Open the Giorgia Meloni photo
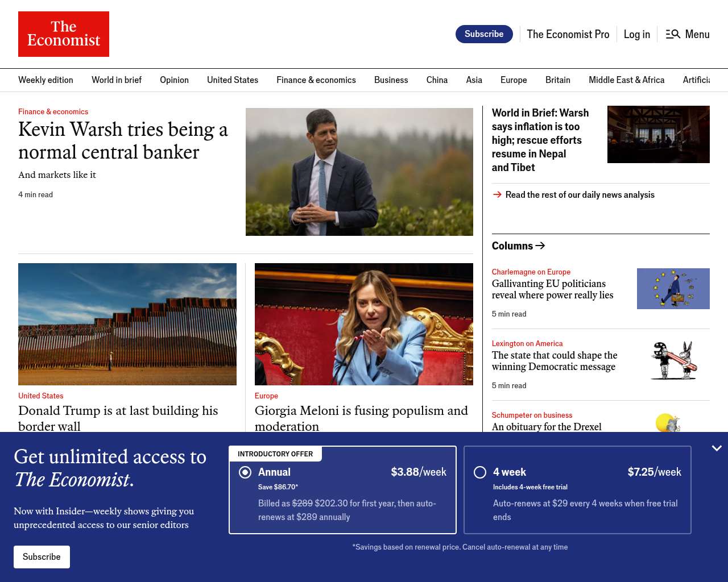 pyautogui.click(x=364, y=324)
